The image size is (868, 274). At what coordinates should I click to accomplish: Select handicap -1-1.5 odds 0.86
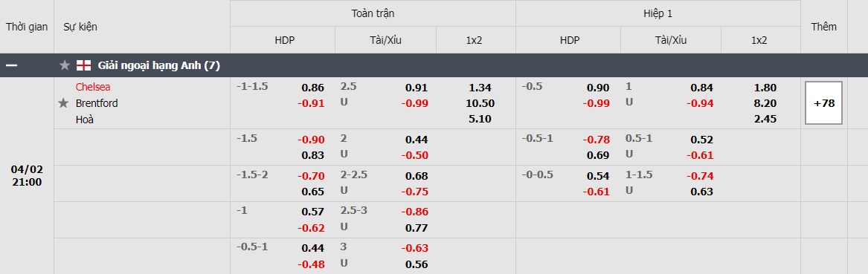coord(313,88)
